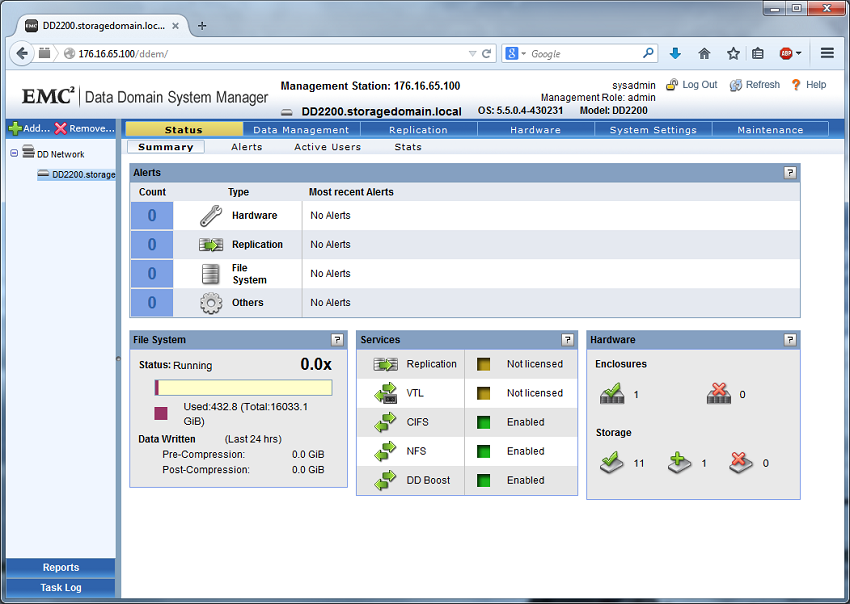Open the URL history dropdown arrow

(472, 54)
